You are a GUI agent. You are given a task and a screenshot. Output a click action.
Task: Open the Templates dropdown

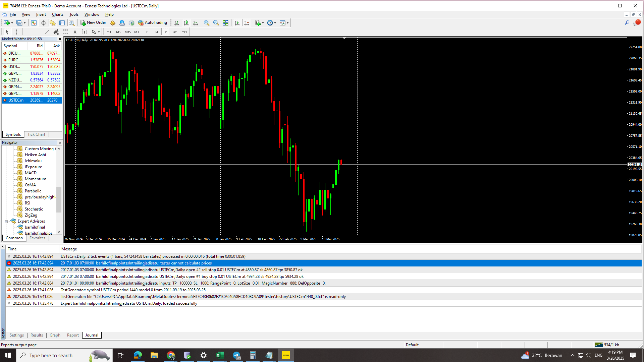coord(284,23)
